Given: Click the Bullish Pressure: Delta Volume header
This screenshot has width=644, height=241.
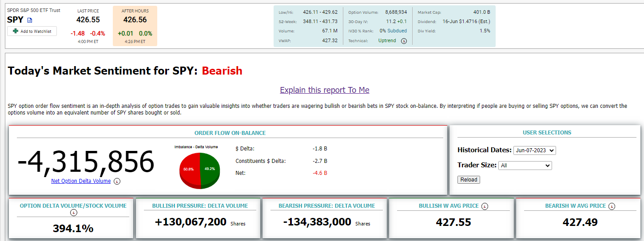Looking at the screenshot, I should coord(200,206).
